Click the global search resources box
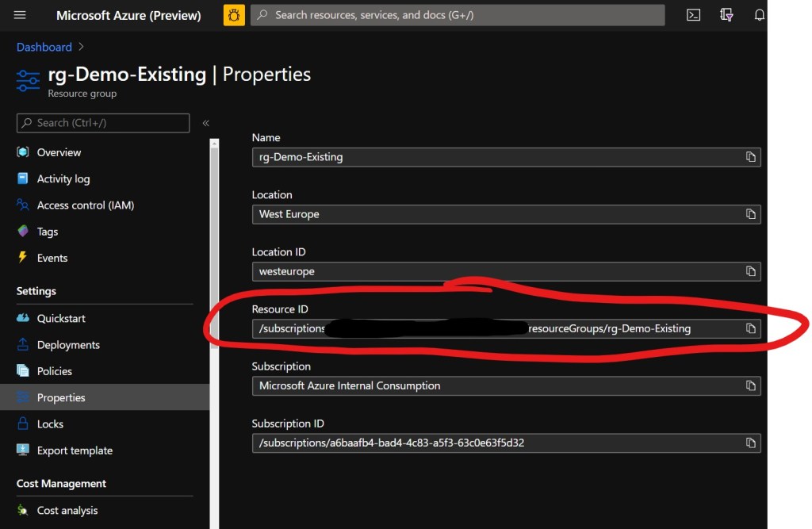This screenshot has width=812, height=529. pos(457,15)
